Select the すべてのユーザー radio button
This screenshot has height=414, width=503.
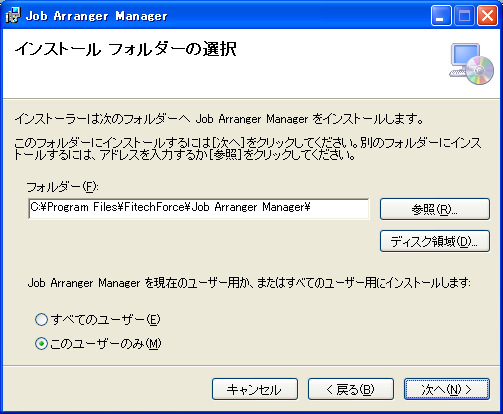click(x=41, y=319)
